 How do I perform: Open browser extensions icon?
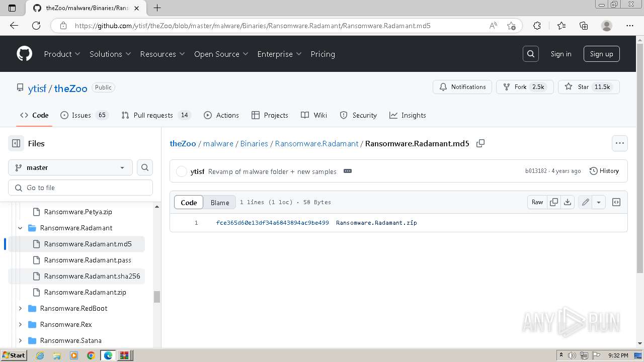537,26
